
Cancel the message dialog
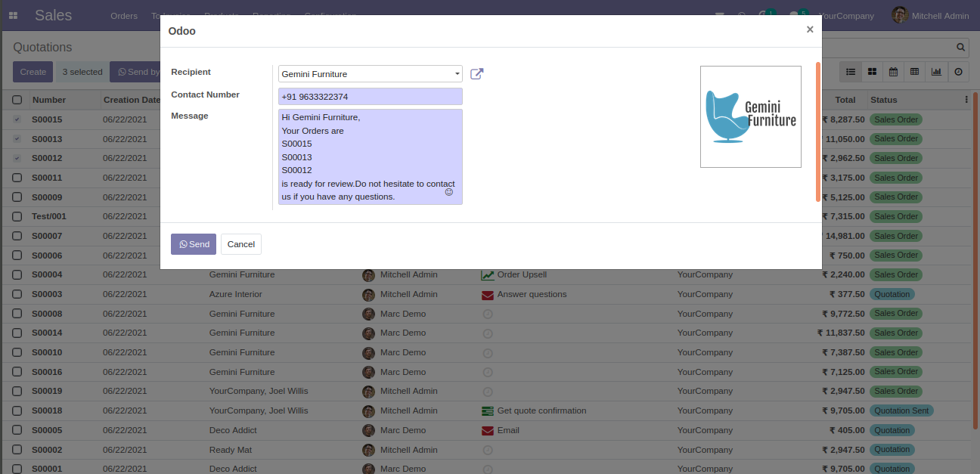pos(241,244)
